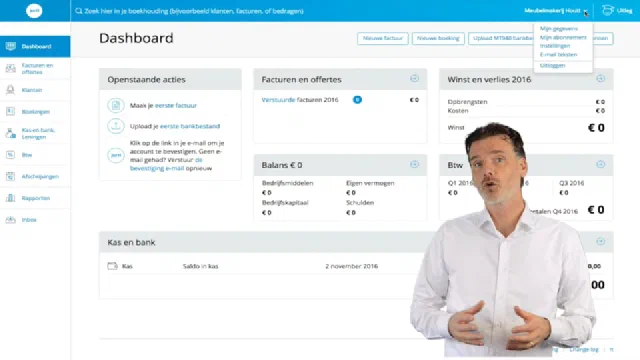Choose Uitloggen in account menu
This screenshot has height=360, width=640.
552,65
